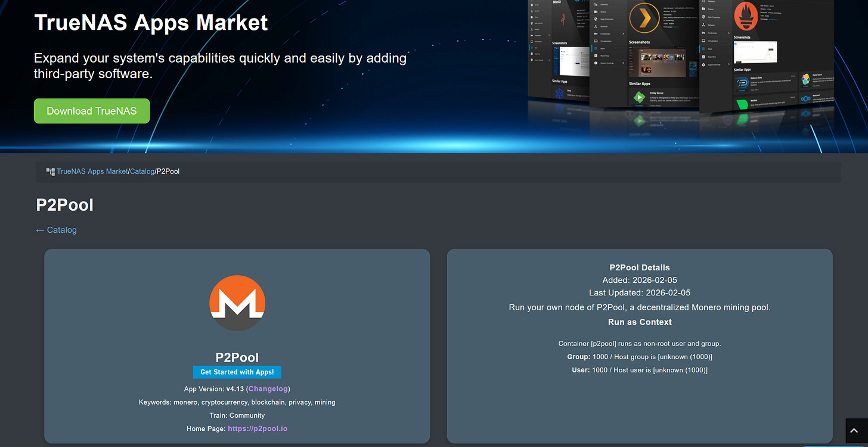Click the TrueNAS Apps Market heading
The height and width of the screenshot is (447, 868).
point(151,23)
